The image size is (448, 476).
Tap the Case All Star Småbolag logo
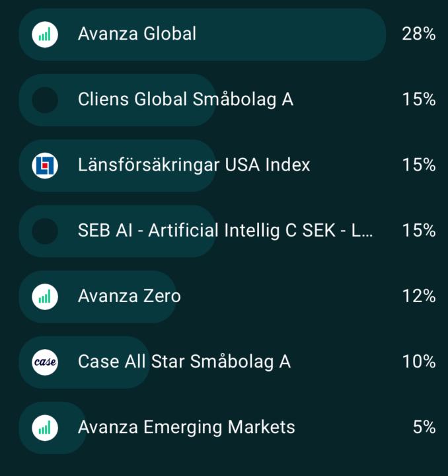(x=45, y=362)
